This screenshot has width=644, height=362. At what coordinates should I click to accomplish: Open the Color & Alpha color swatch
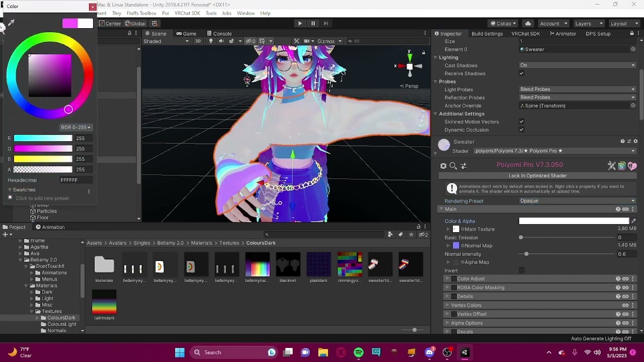574,221
